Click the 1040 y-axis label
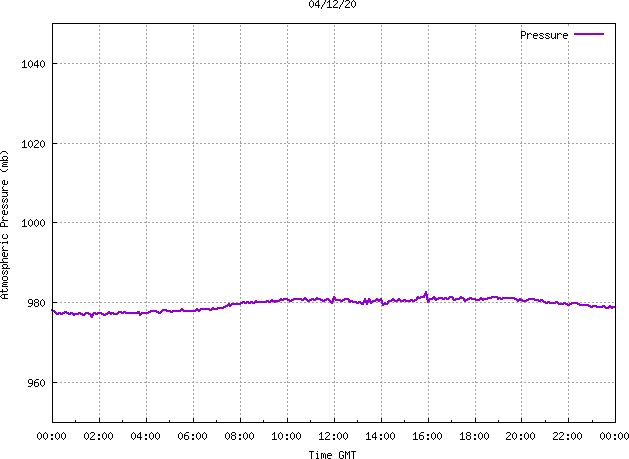Image resolution: width=629 pixels, height=459 pixels. pyautogui.click(x=33, y=64)
